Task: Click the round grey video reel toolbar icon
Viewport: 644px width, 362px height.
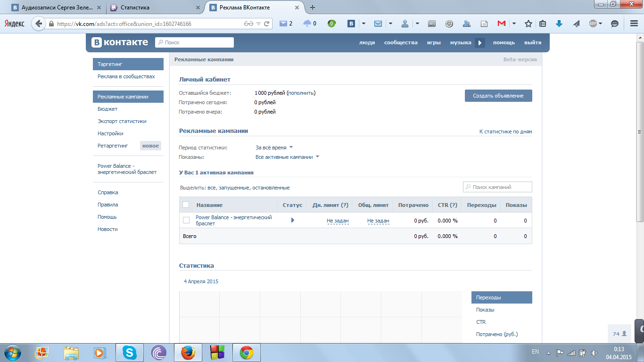Action: coord(449,24)
